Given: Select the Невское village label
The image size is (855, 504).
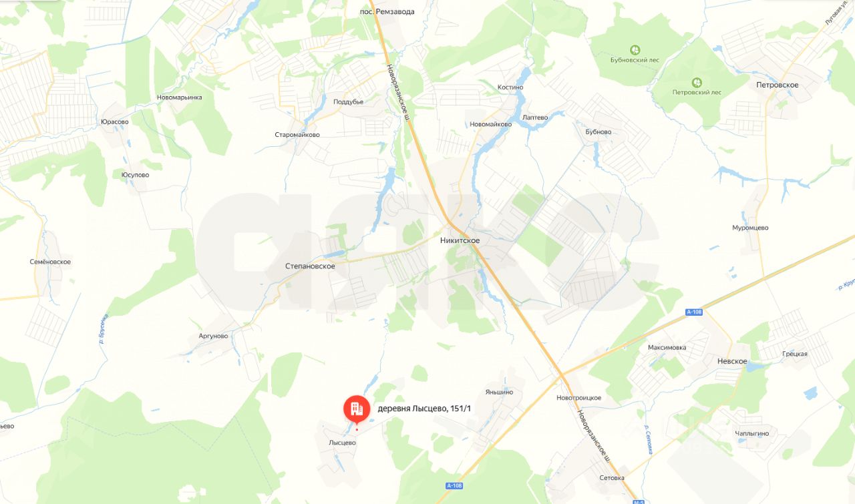Looking at the screenshot, I should 732,361.
